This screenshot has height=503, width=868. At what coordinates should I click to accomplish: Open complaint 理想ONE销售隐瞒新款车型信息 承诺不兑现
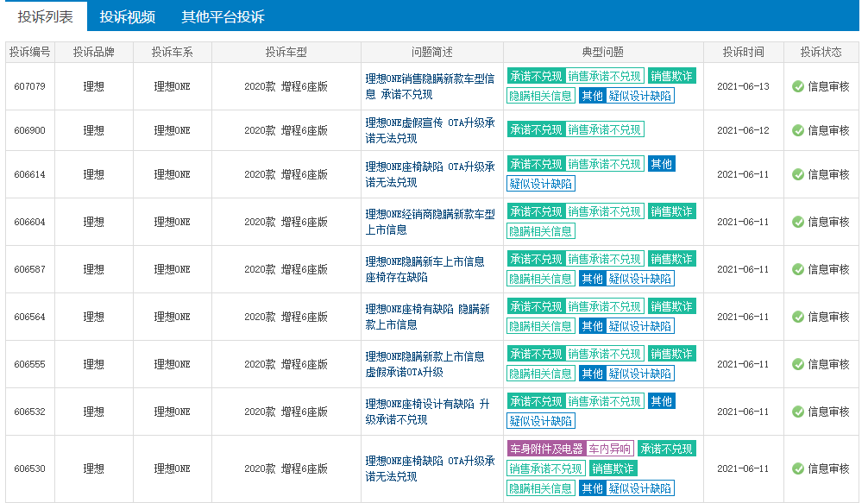point(431,86)
